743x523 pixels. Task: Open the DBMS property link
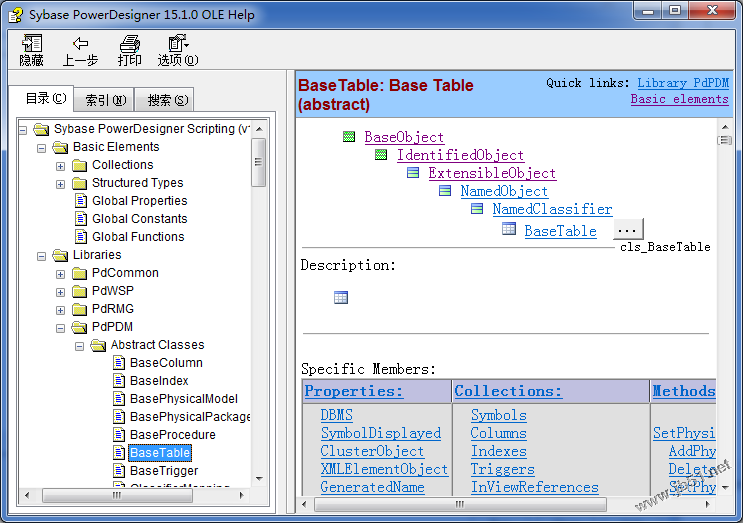336,415
